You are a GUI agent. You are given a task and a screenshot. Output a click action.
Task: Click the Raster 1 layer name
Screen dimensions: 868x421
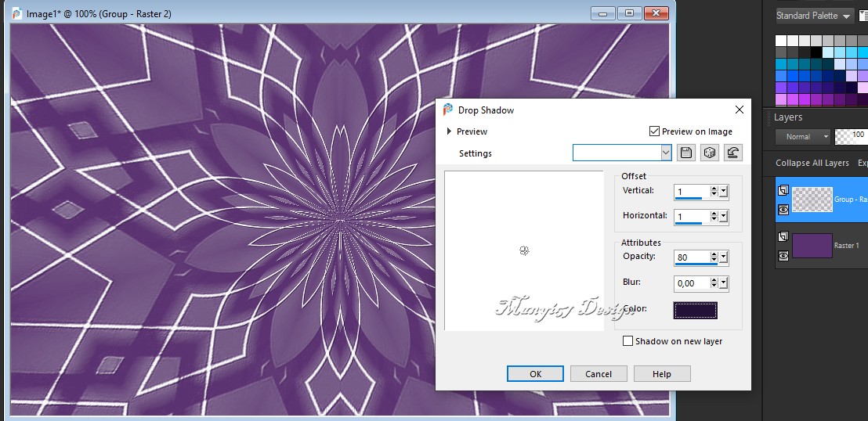846,246
